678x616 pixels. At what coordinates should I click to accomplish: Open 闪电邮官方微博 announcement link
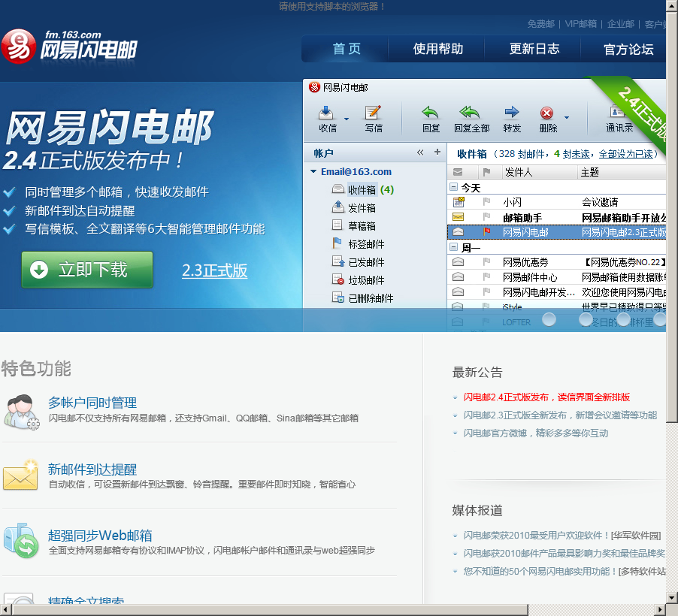pyautogui.click(x=536, y=433)
